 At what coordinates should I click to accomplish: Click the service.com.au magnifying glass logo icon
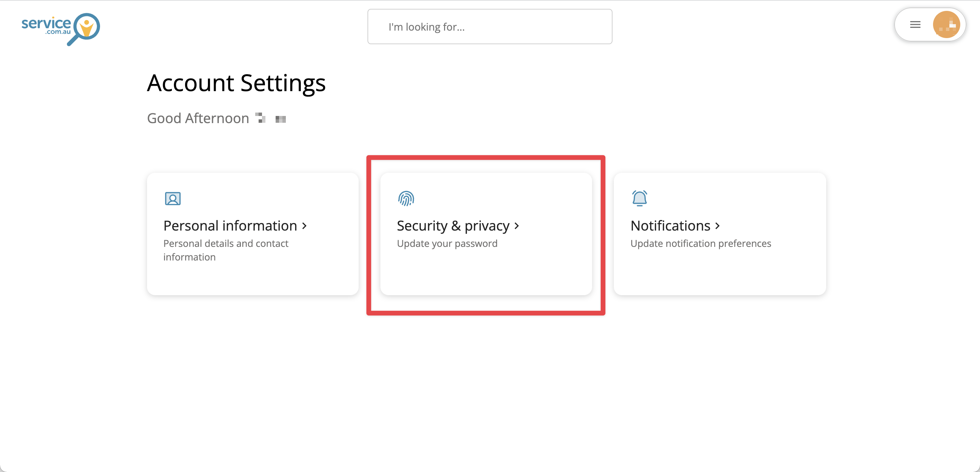tap(86, 28)
